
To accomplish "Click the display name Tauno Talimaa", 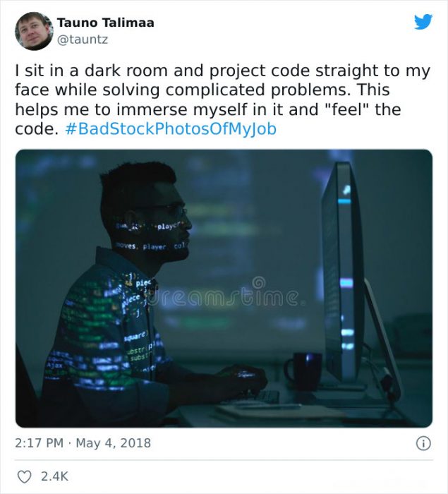I will 106,23.
